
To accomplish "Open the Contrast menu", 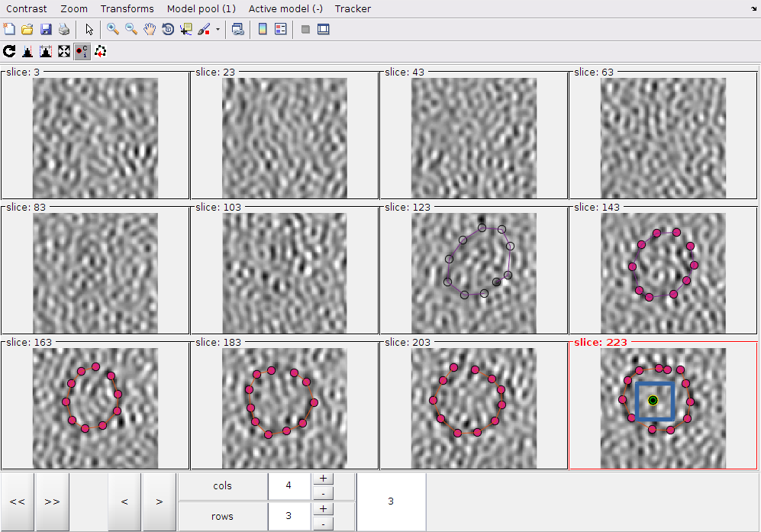I will tap(26, 8).
